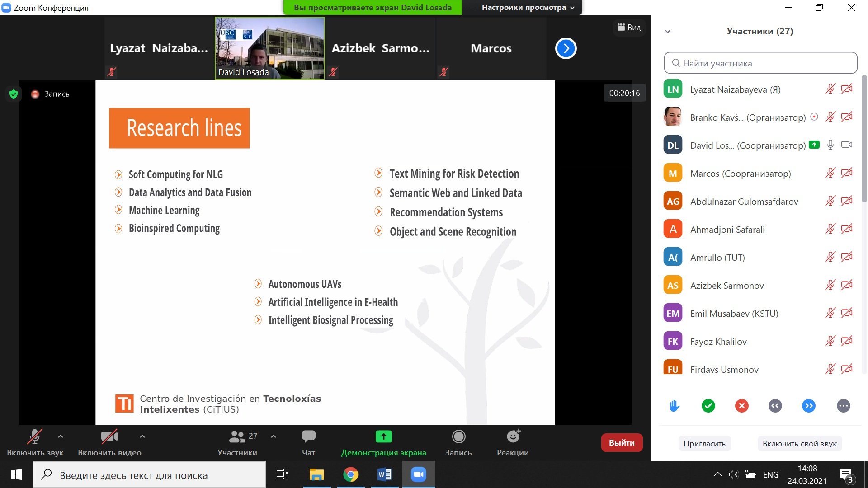The image size is (868, 488).
Task: Click Branko Kavš recording indicator icon
Action: [814, 117]
